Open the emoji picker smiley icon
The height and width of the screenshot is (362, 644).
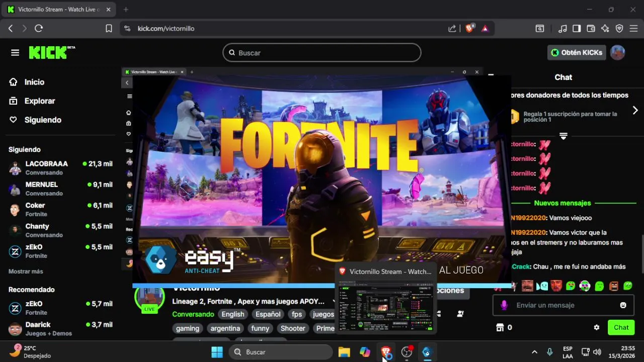click(623, 305)
